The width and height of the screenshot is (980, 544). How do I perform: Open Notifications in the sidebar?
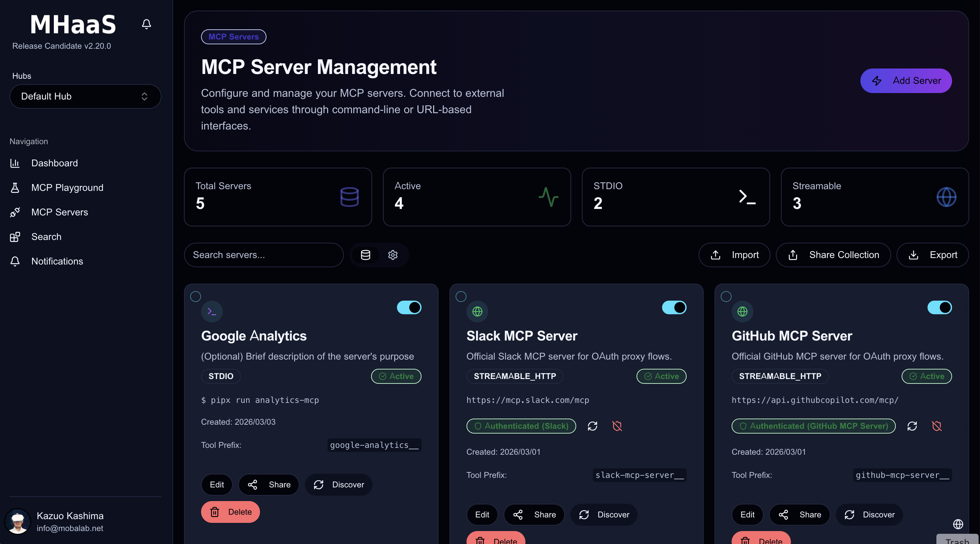pyautogui.click(x=57, y=261)
